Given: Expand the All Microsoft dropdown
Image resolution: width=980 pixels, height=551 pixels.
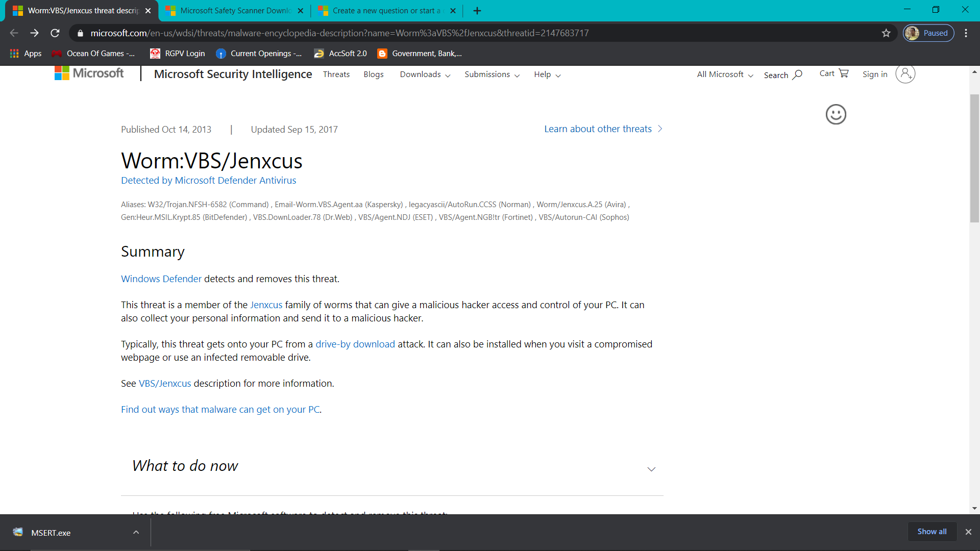Looking at the screenshot, I should point(725,74).
